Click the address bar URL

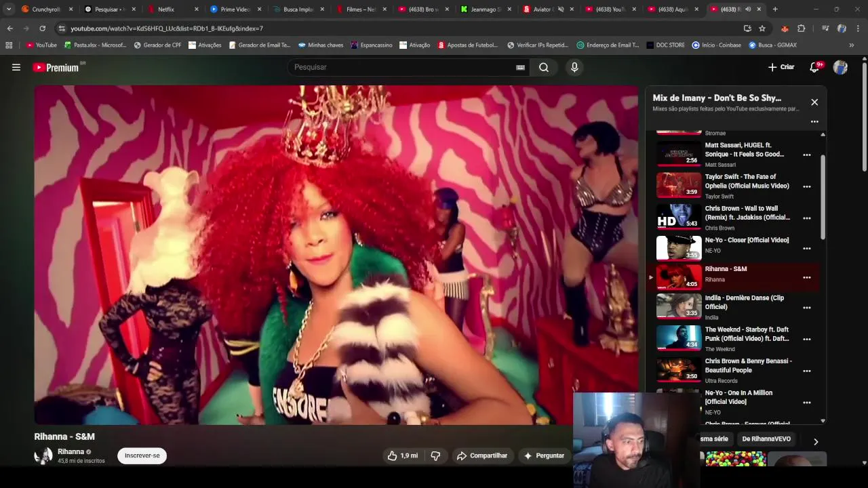167,28
